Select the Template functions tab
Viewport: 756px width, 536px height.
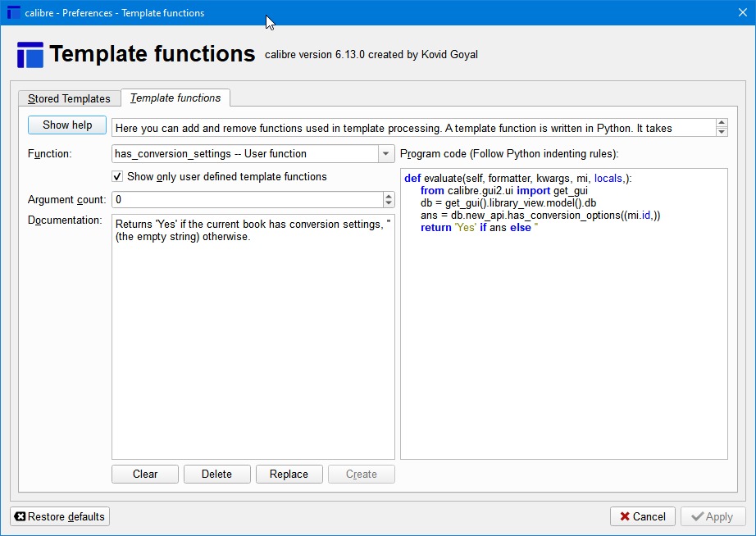175,98
